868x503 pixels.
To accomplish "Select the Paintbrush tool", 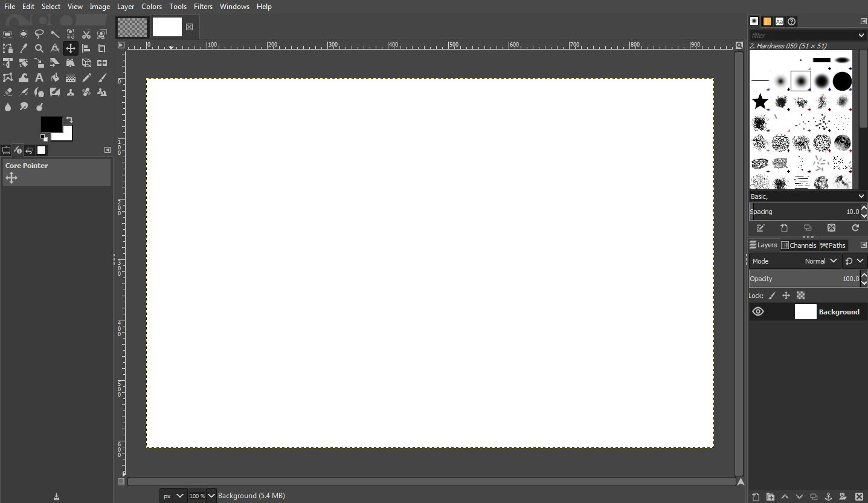I will click(x=102, y=77).
